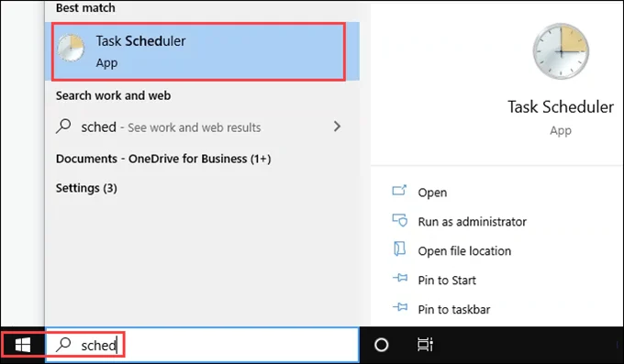This screenshot has width=624, height=364.
Task: Click the pin icon beside Pin to taskbar
Action: [x=400, y=307]
